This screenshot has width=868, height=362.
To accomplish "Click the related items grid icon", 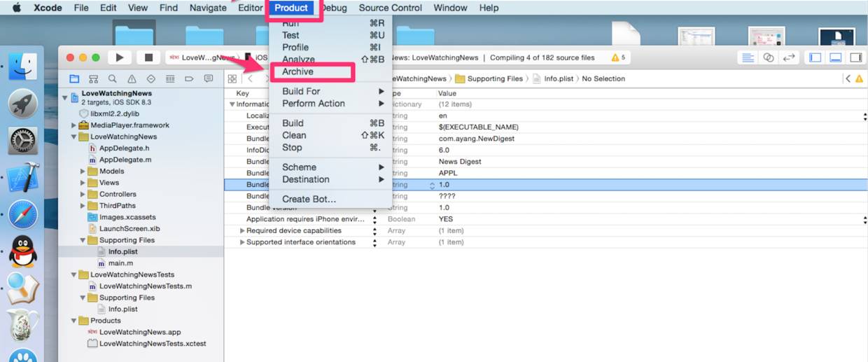I will point(232,79).
